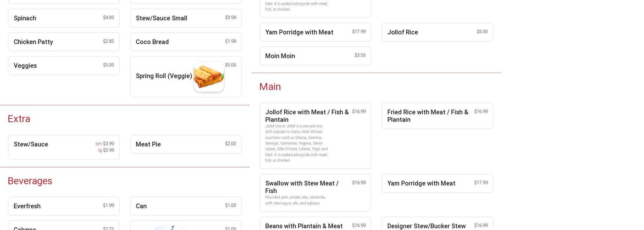Choose the small $3.99 Stew/Sauce size
The height and width of the screenshot is (230, 644).
coord(105,144)
